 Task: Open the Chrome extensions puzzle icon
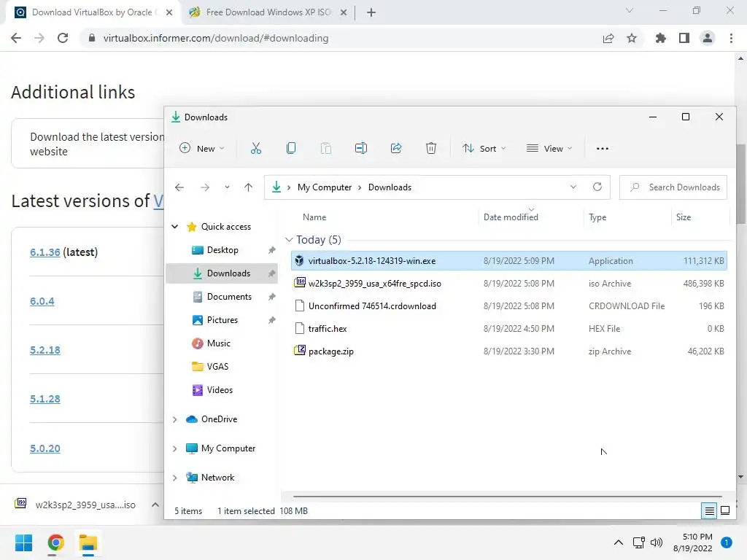click(661, 38)
